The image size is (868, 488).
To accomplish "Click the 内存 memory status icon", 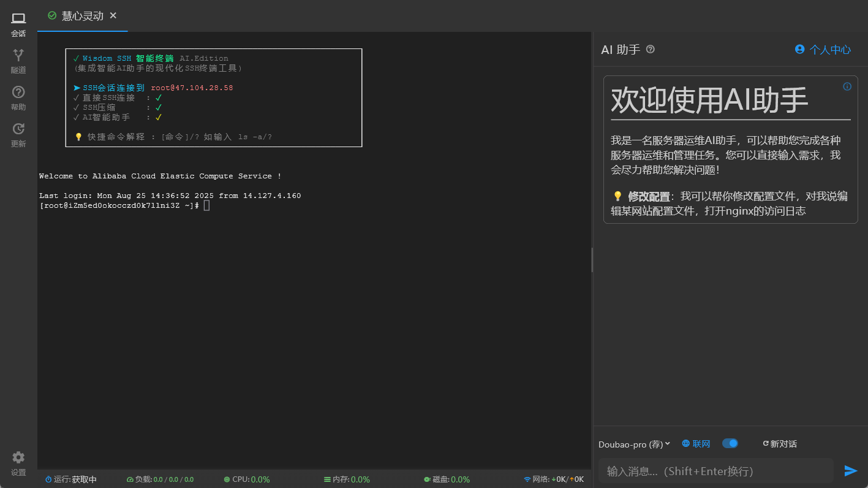I will pyautogui.click(x=327, y=479).
